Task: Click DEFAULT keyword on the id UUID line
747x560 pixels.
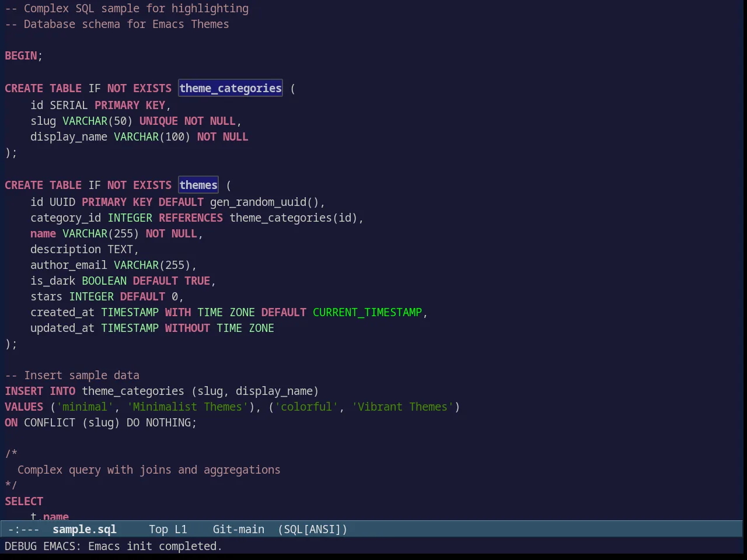Action: pyautogui.click(x=181, y=202)
